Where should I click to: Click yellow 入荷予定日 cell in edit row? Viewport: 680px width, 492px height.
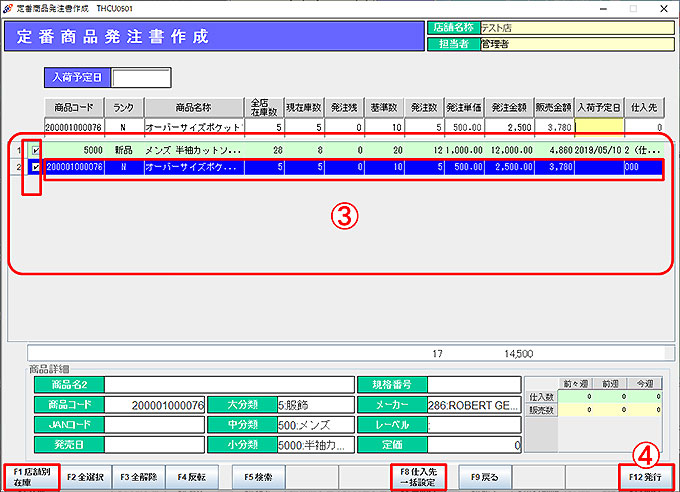point(599,127)
